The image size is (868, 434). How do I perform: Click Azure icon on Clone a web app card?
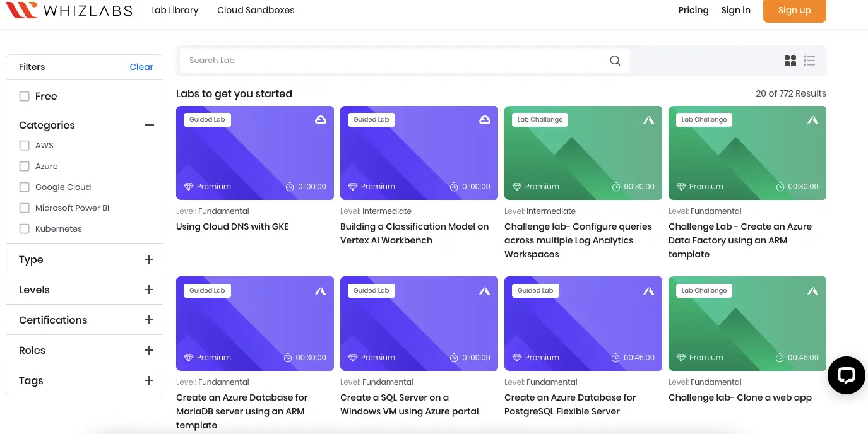813,291
